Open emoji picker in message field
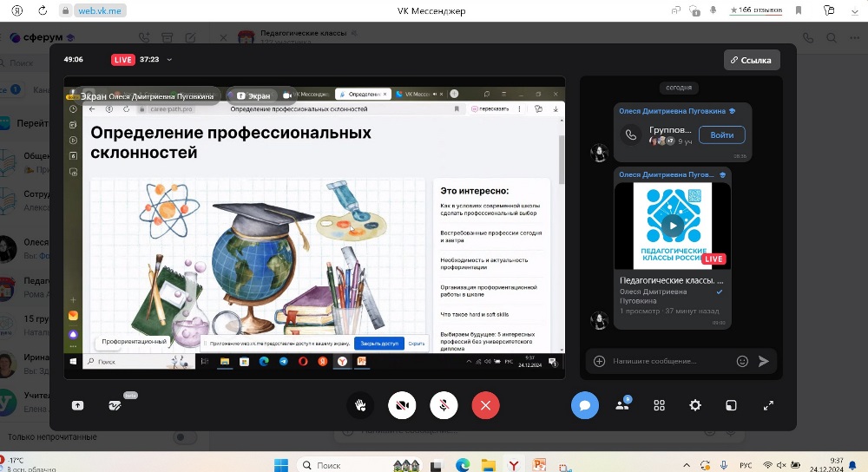This screenshot has width=868, height=472. [x=742, y=361]
